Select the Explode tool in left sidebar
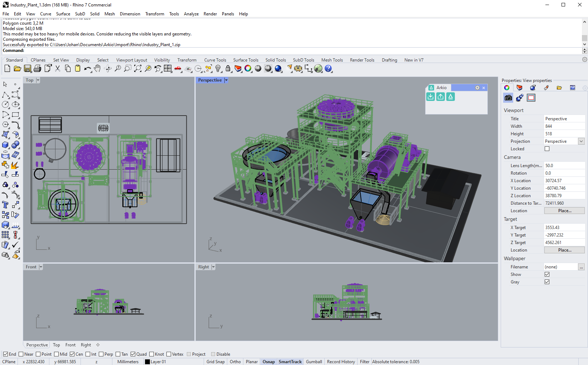The image size is (588, 365). pos(15,165)
